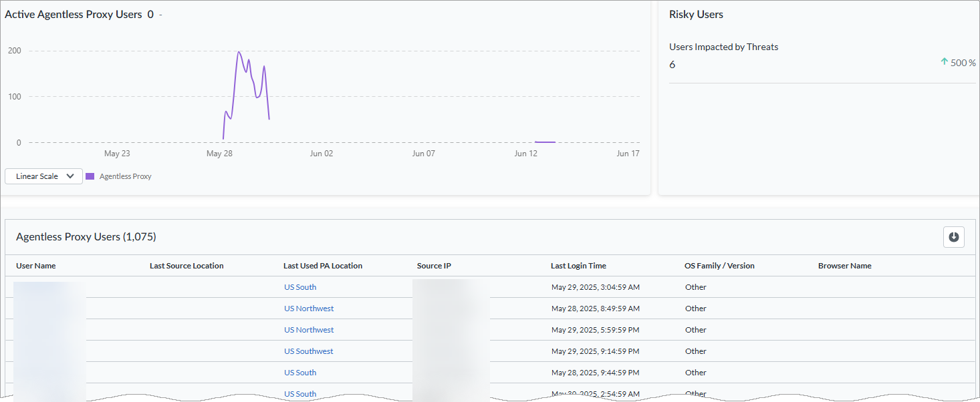Screen dimensions: 980x402
Task: Click the chart line peak near 200
Action: [x=239, y=52]
